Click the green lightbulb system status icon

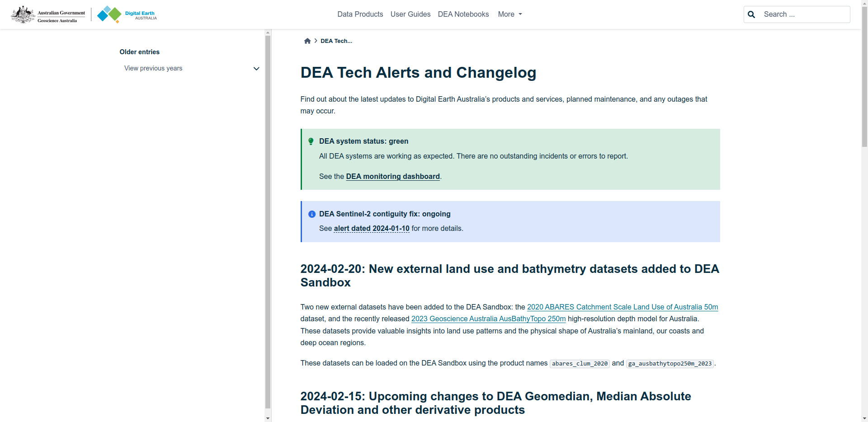(311, 141)
